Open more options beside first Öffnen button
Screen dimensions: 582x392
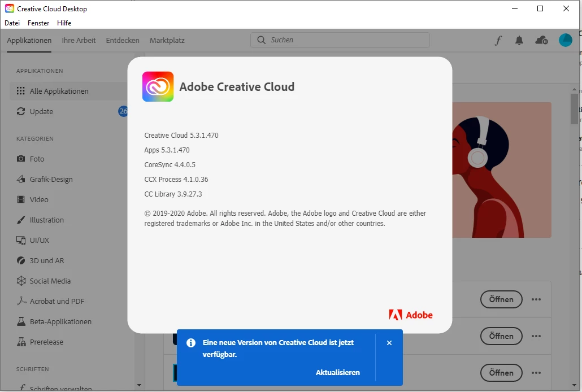tap(536, 299)
